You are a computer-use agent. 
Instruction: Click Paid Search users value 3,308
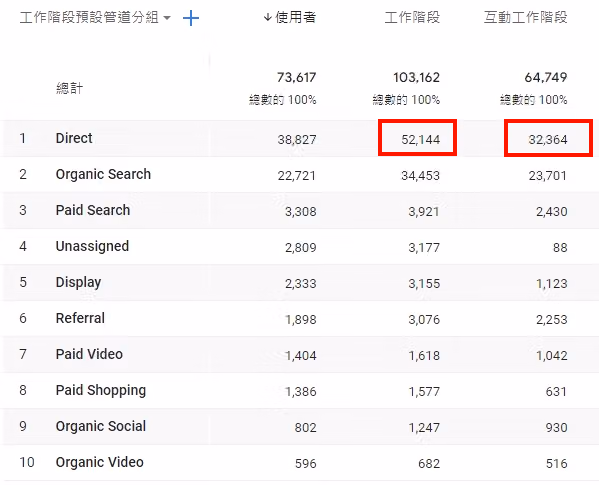pos(301,212)
